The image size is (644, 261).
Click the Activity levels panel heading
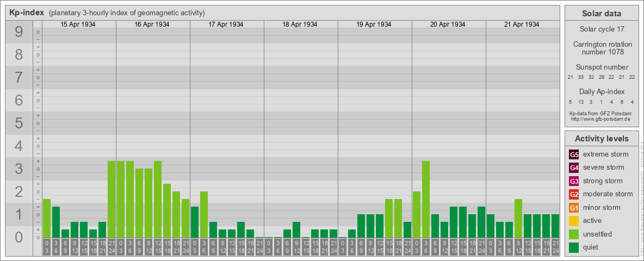(x=602, y=139)
